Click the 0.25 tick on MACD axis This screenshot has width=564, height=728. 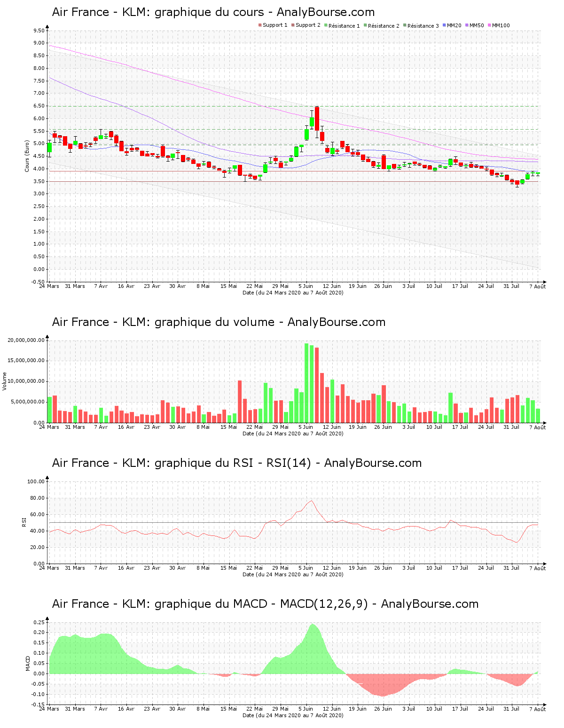pos(39,622)
